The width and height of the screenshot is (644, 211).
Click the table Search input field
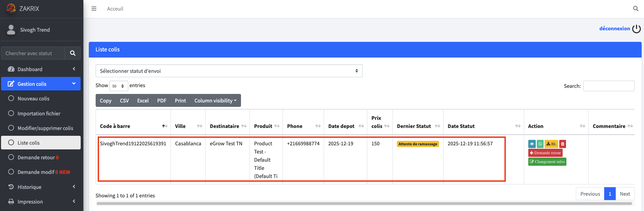click(609, 86)
